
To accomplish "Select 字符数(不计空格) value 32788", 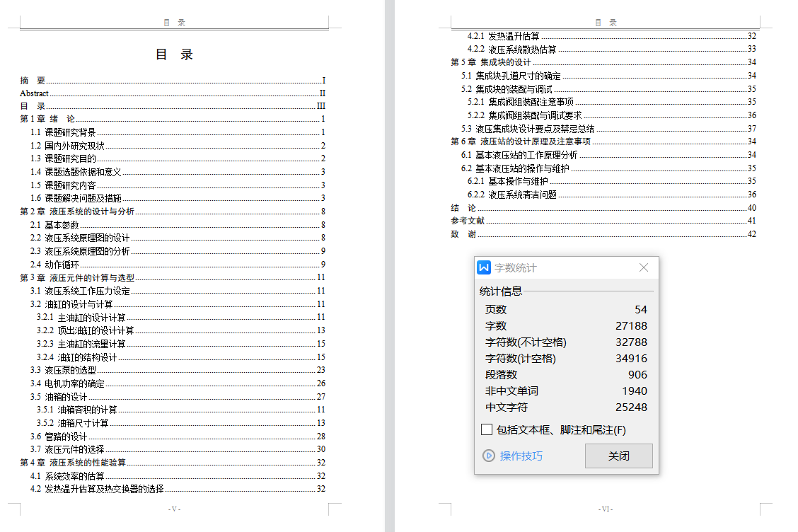I will 631,342.
